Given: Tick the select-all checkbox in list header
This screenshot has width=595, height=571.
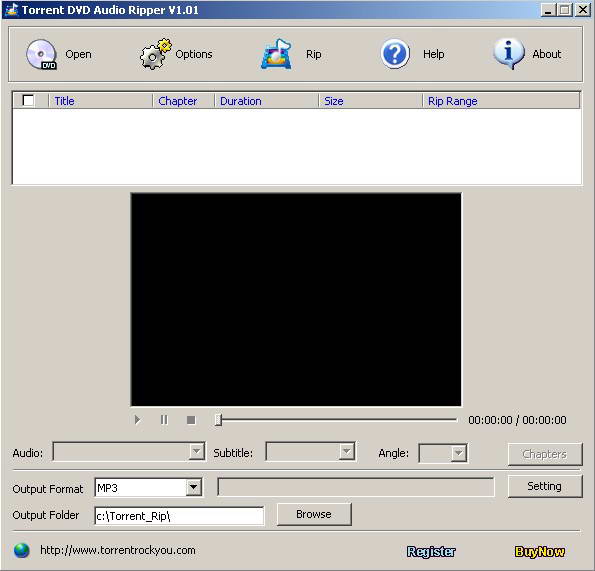Looking at the screenshot, I should pos(28,101).
